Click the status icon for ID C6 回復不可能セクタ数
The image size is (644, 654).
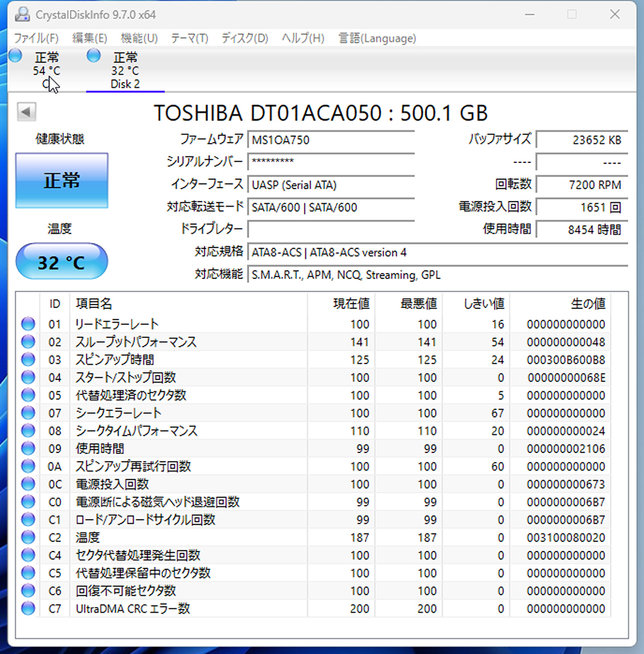tap(28, 590)
